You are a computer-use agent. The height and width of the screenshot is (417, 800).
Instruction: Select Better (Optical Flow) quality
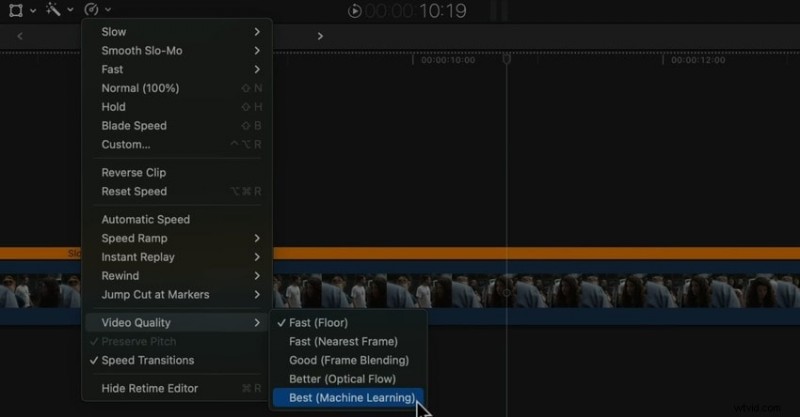click(x=348, y=379)
